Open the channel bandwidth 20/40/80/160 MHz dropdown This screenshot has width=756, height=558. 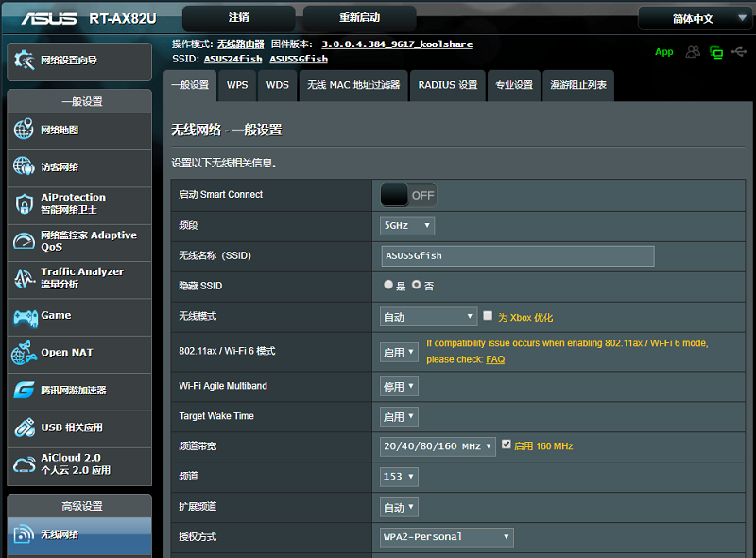pos(438,446)
